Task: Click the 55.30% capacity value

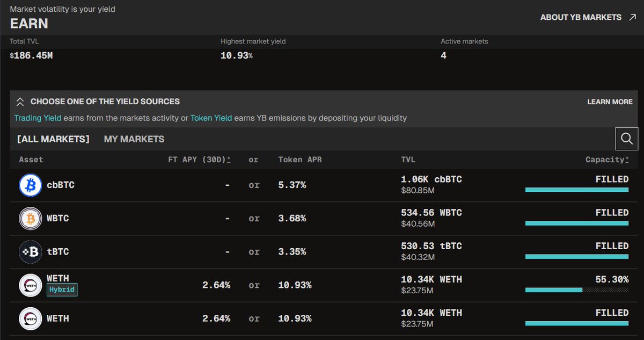Action: click(612, 279)
